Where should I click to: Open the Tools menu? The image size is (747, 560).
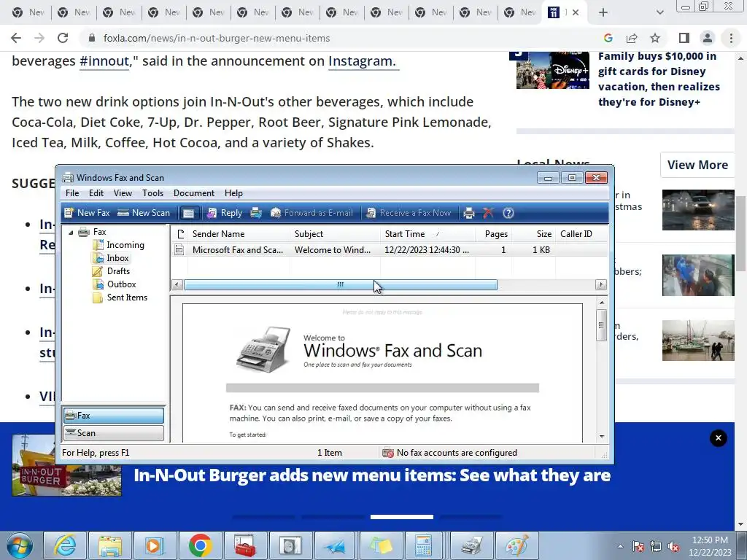tap(153, 192)
